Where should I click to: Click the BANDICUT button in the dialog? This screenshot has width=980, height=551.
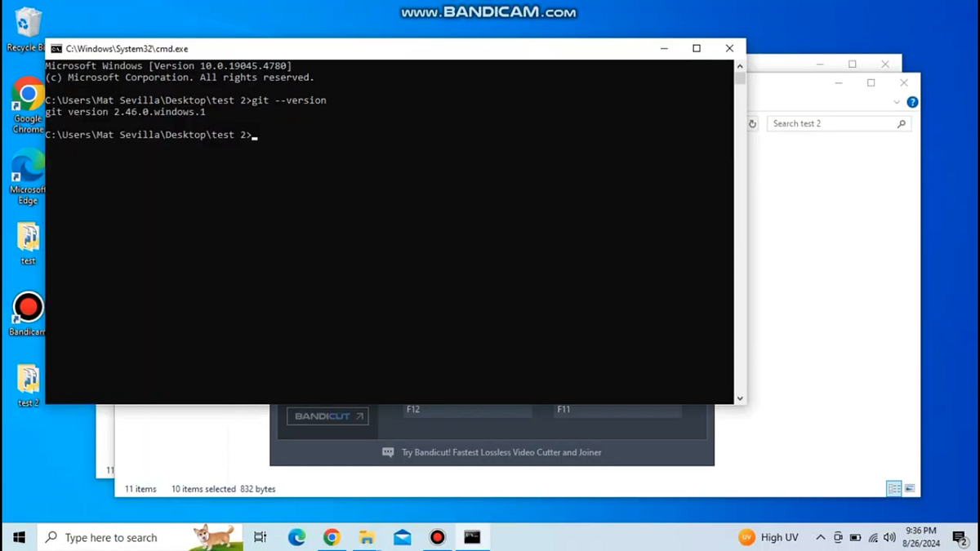pos(327,415)
